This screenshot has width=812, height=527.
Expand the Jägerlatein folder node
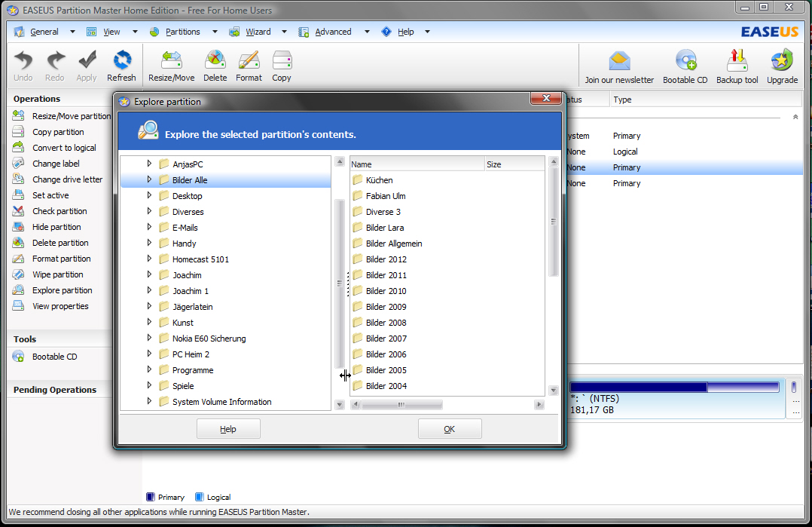tap(149, 306)
